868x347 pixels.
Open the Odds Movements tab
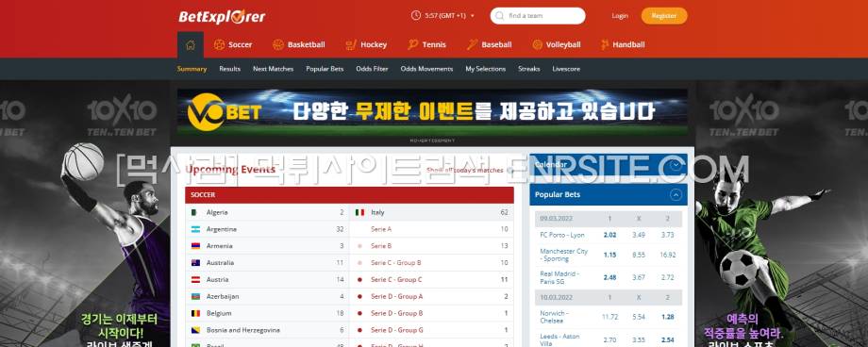click(426, 69)
